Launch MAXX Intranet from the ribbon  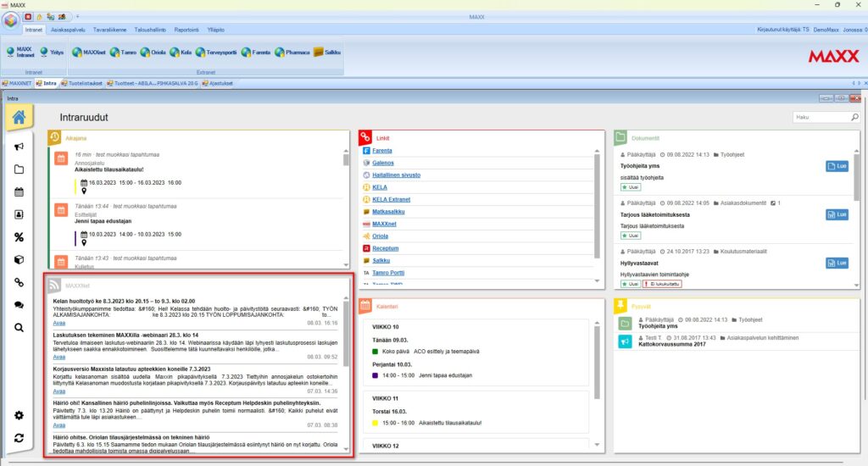(20, 52)
